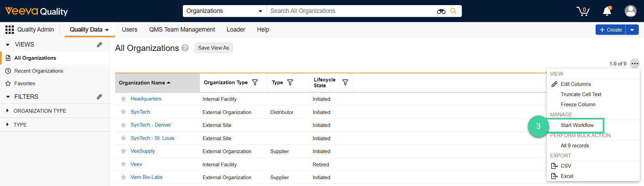Switch to the Users tab
644x186 pixels.
coord(129,30)
